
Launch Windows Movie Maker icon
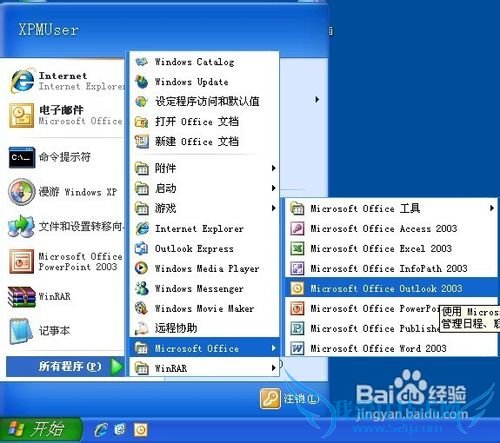tap(142, 308)
